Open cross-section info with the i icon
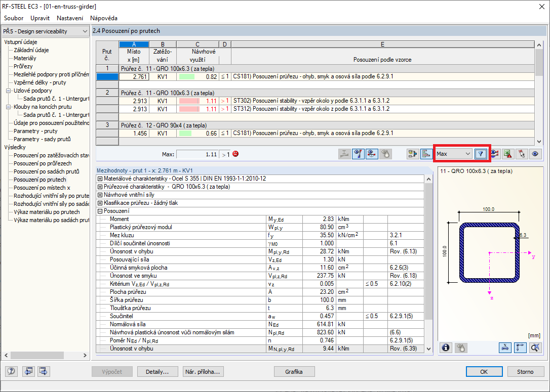The image size is (550, 392). 446,347
